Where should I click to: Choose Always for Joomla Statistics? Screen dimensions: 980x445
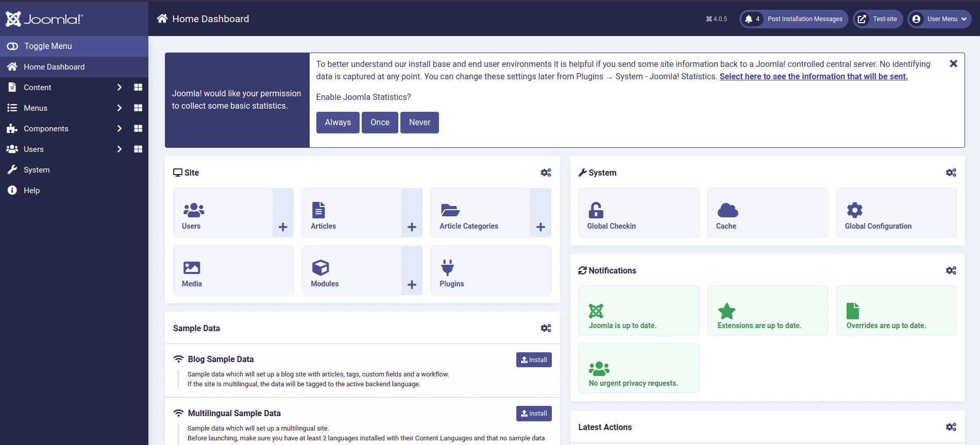338,123
